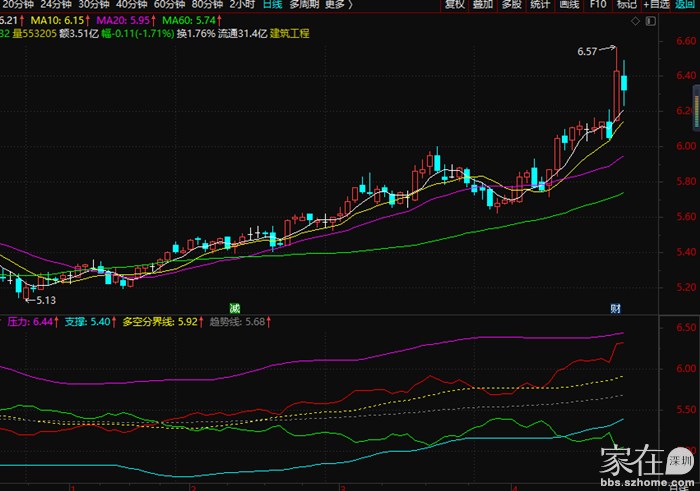Image resolution: width=700 pixels, height=491 pixels.
Task: Open the 标记 marker tool
Action: [x=626, y=5]
